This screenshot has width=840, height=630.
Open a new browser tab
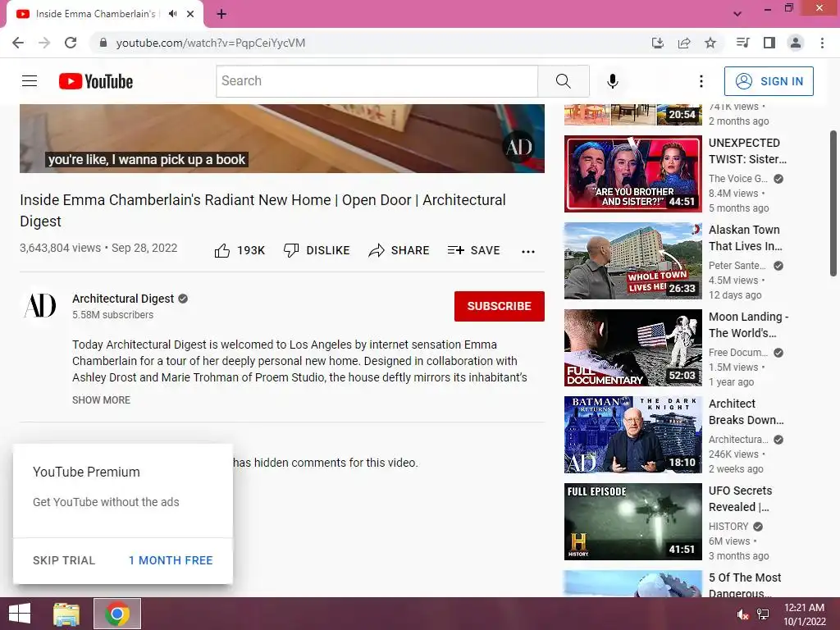point(221,14)
